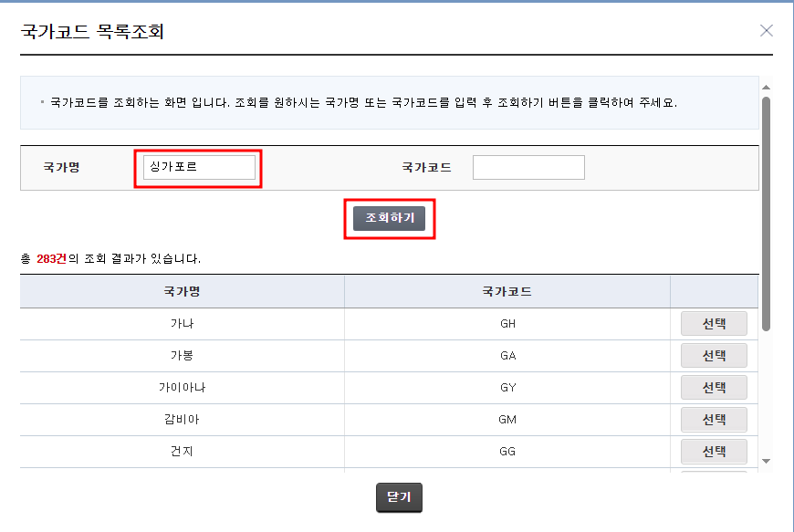Select 가이아나 using its 선택 button
Viewport: 794px width, 532px height.
(x=714, y=387)
